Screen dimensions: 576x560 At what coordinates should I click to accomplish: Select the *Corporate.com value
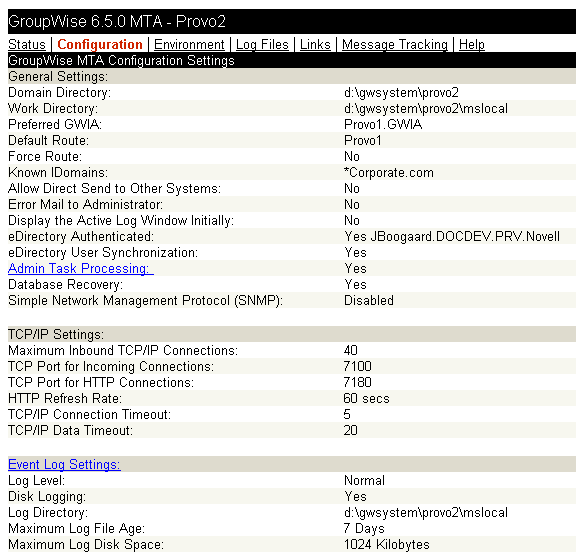[389, 173]
